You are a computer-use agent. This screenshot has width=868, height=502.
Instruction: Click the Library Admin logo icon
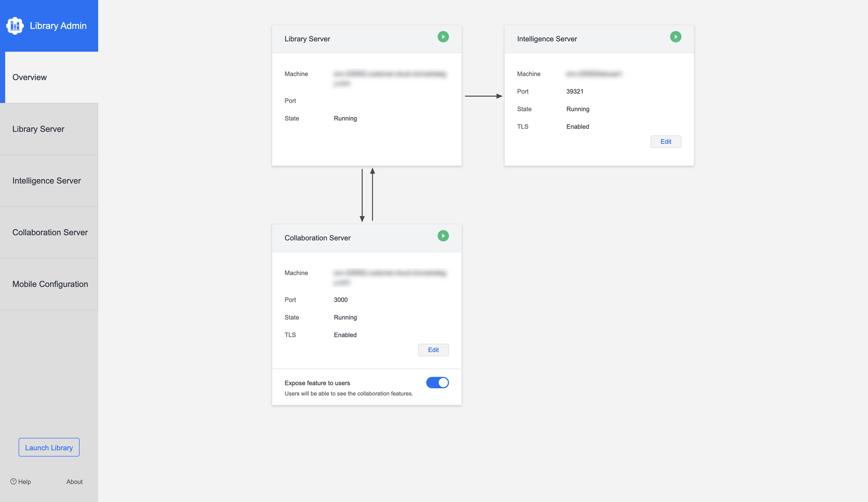(15, 25)
